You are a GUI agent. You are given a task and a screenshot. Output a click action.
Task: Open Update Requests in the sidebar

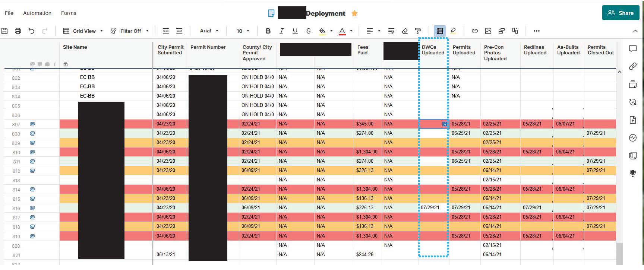tap(633, 102)
